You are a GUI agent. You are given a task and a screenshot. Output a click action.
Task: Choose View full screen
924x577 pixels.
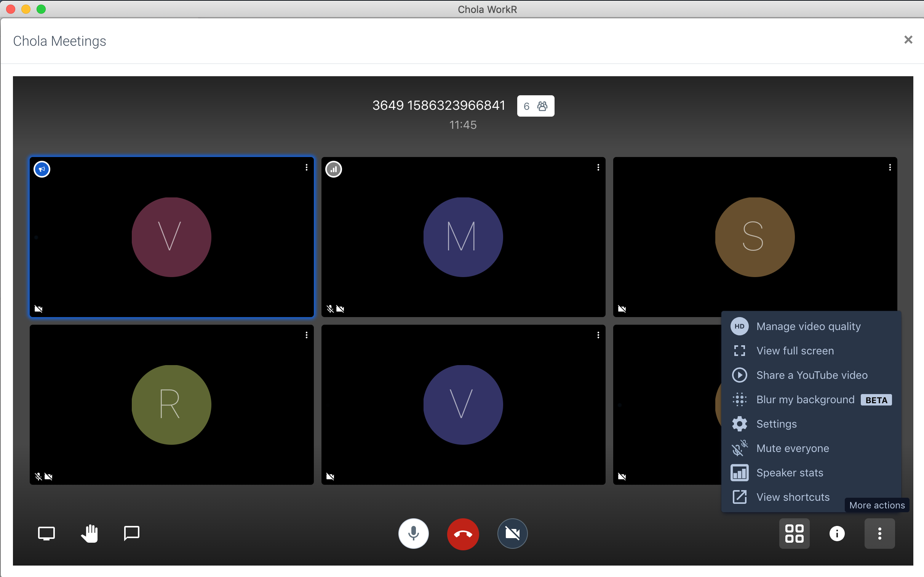point(811,351)
